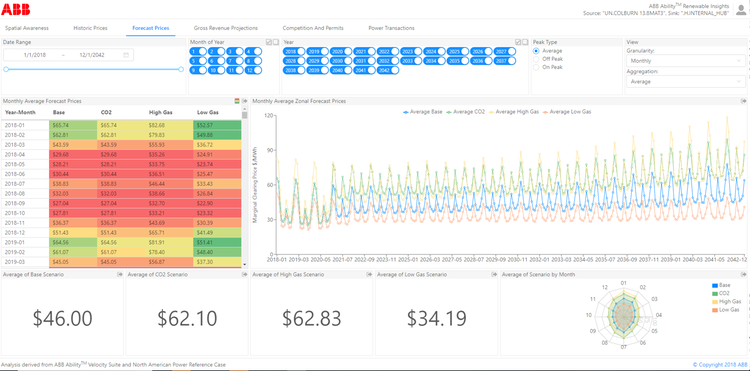
Task: Toggle Average High Gas series in legend
Action: (514, 111)
